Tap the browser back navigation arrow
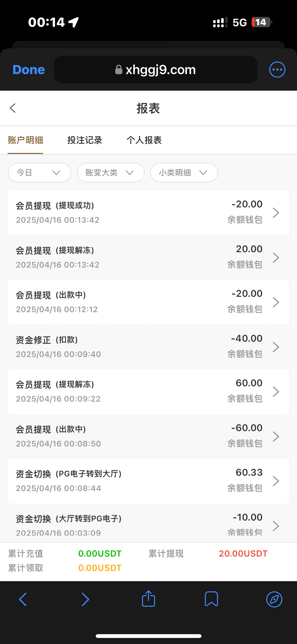The height and width of the screenshot is (644, 297). click(x=23, y=599)
